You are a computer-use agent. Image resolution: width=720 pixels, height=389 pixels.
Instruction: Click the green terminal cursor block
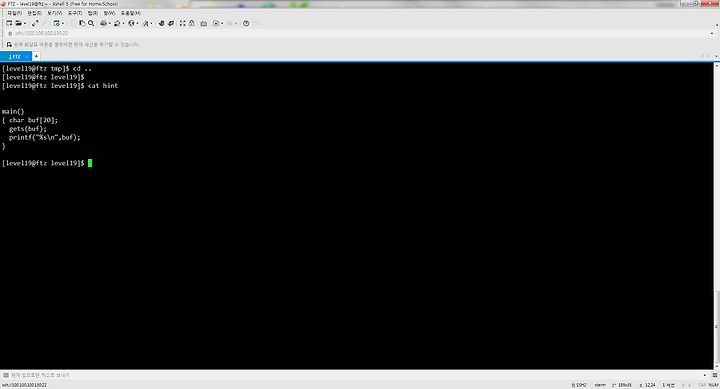click(90, 163)
